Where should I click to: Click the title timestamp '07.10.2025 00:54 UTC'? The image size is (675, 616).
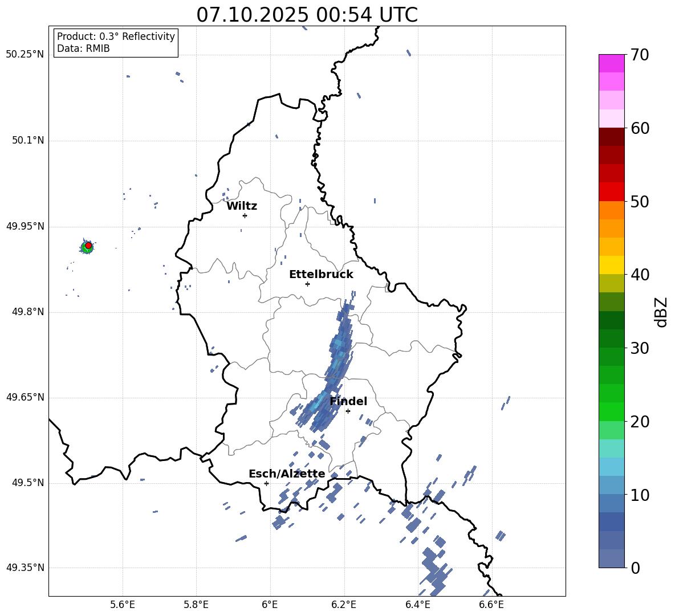(x=307, y=15)
